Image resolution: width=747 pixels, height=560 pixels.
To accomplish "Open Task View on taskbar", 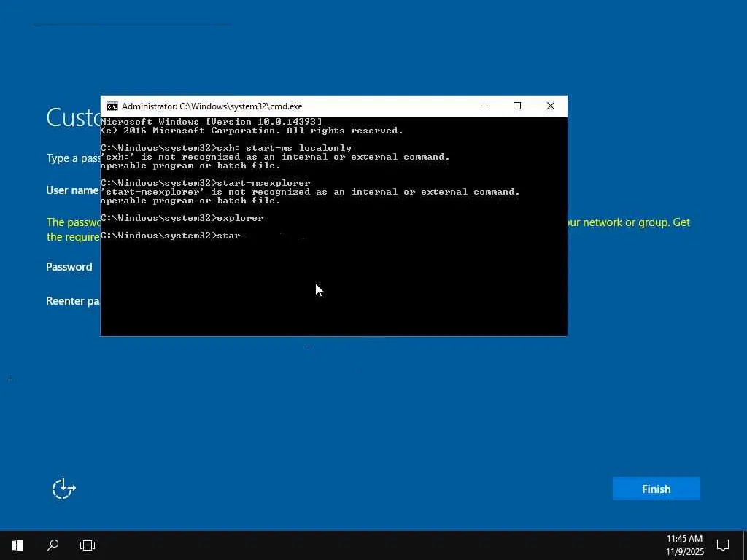I will pyautogui.click(x=88, y=545).
